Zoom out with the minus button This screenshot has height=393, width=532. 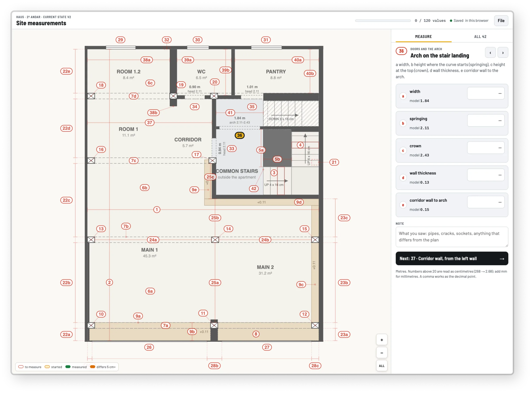(381, 353)
